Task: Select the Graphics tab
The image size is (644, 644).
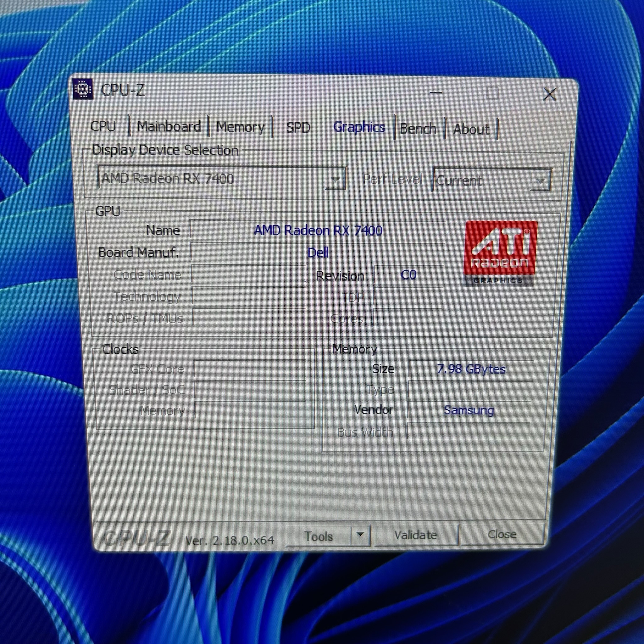Action: coord(359,127)
